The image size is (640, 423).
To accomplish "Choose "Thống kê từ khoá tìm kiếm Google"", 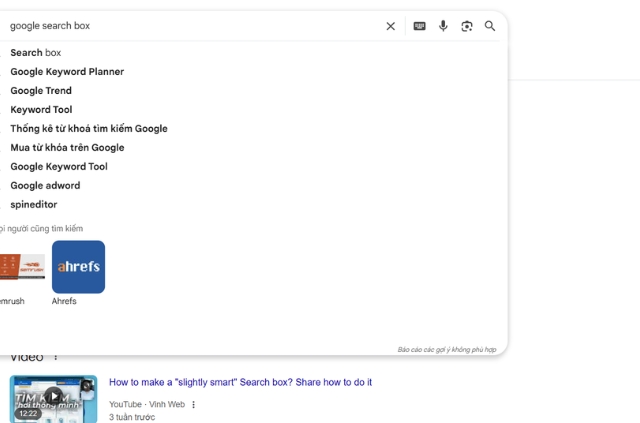I will 89,129.
